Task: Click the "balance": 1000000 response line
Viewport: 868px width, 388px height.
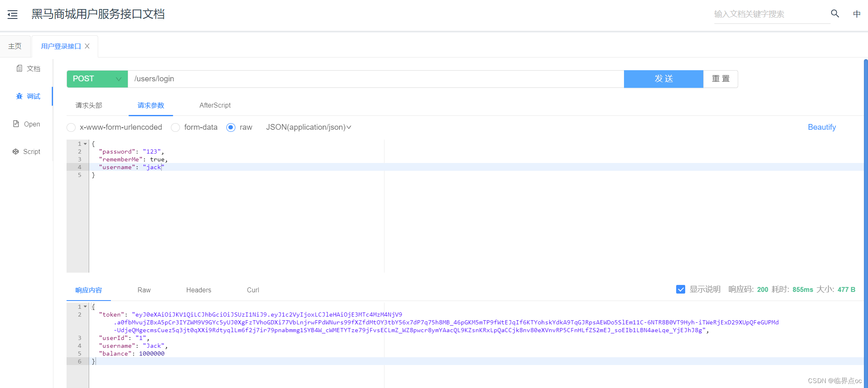Action: (131, 354)
